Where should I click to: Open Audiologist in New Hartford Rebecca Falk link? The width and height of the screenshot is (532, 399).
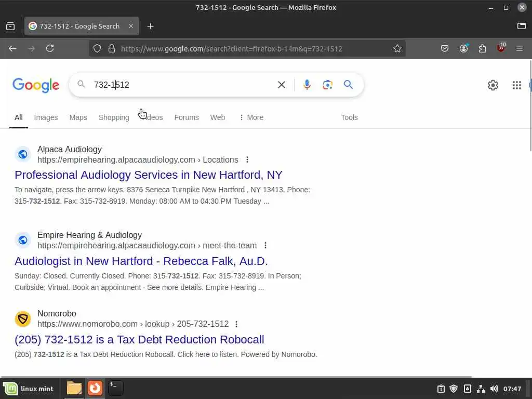click(141, 261)
